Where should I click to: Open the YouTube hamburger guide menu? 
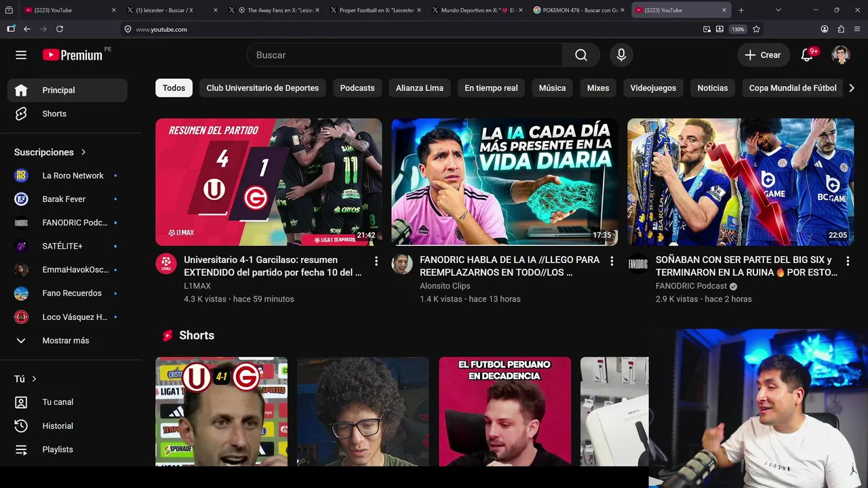click(x=21, y=55)
